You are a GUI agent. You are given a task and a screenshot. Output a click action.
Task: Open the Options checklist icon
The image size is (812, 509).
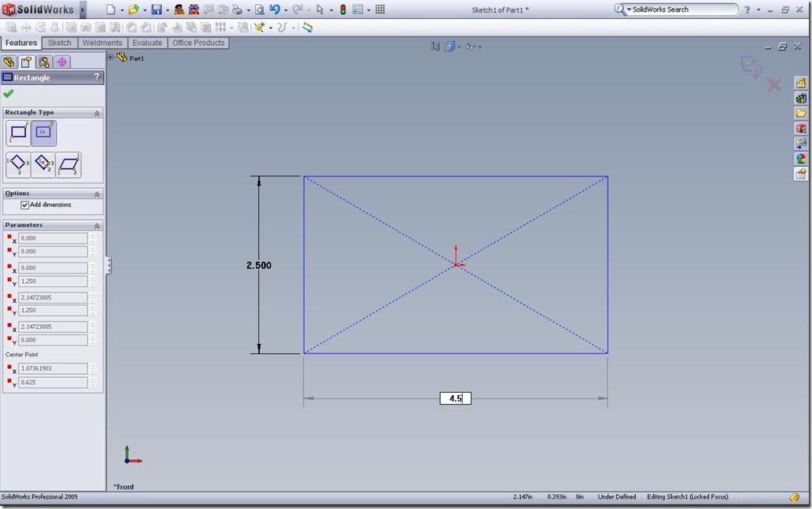coord(357,9)
